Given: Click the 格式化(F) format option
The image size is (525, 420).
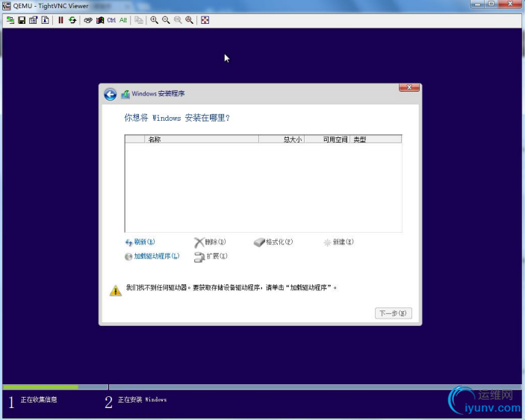Looking at the screenshot, I should 279,242.
